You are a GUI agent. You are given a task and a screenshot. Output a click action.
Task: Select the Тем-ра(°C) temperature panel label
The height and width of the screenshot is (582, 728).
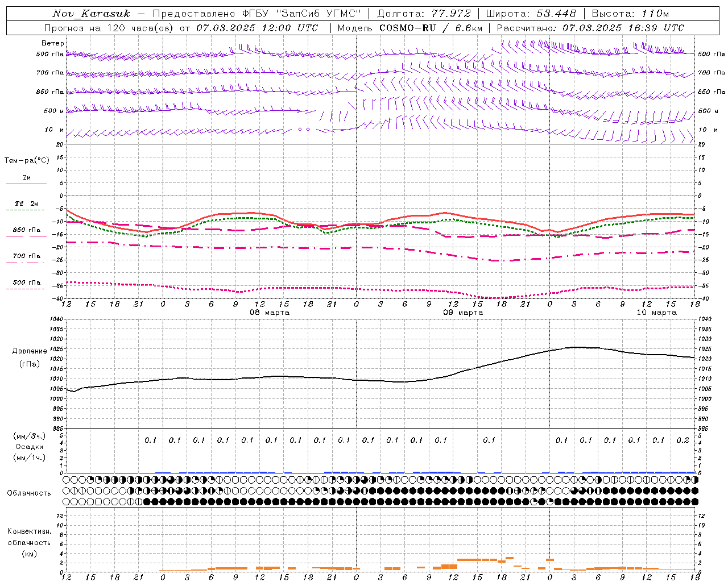point(27,161)
